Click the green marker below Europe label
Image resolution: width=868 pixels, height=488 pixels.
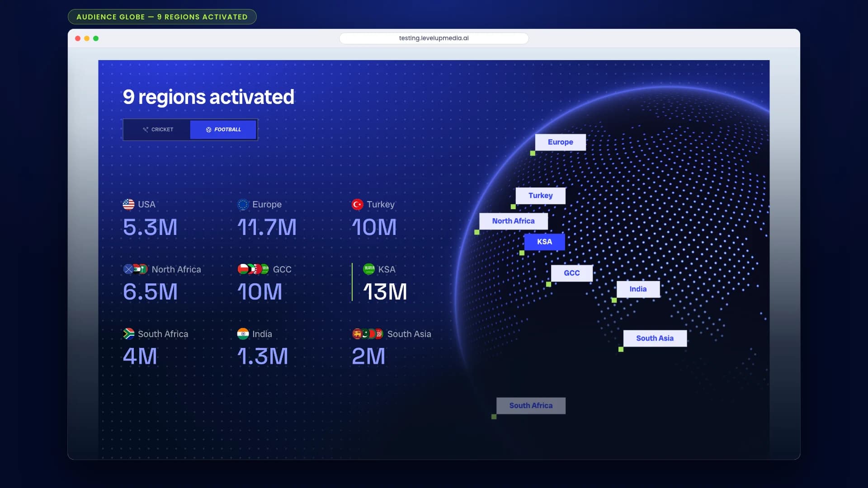point(533,154)
